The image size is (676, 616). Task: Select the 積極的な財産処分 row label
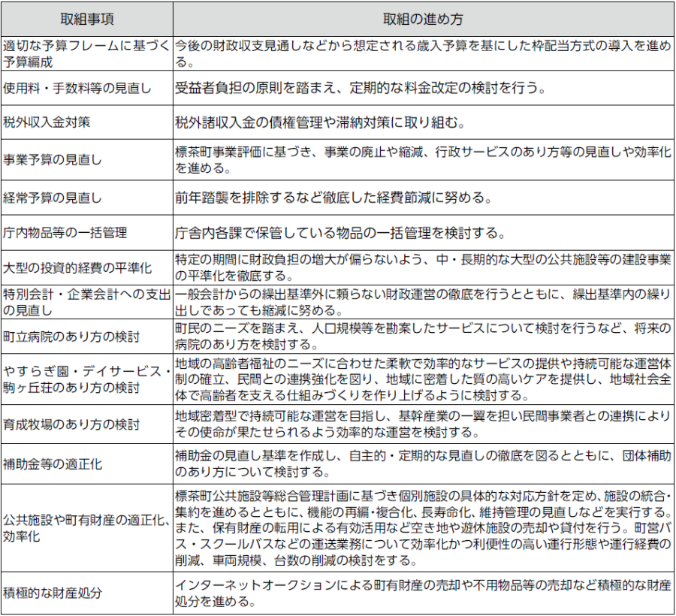point(53,593)
